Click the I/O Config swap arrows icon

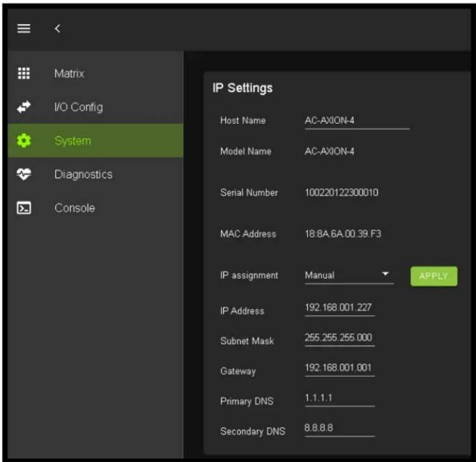24,107
